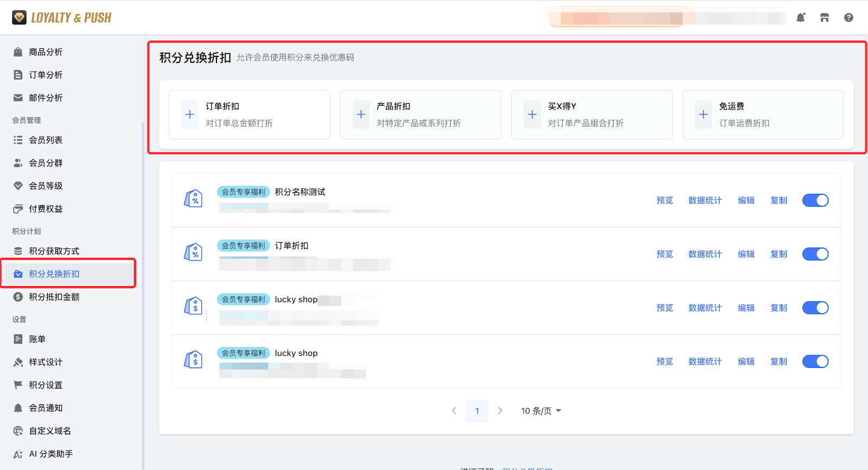
Task: Open the store icon in header
Action: click(825, 18)
